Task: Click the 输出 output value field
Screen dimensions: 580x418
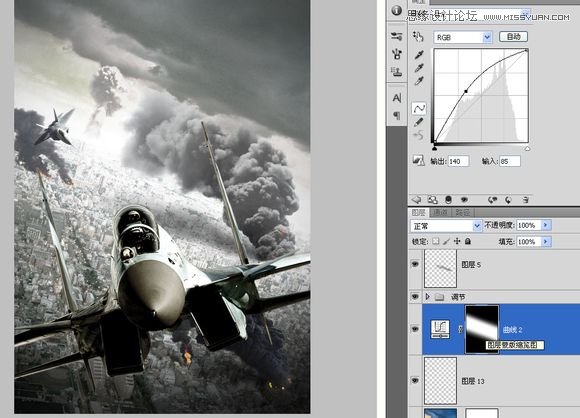Action: [x=458, y=161]
